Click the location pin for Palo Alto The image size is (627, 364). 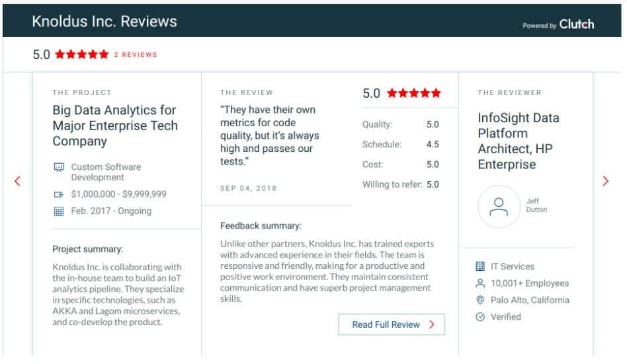480,300
